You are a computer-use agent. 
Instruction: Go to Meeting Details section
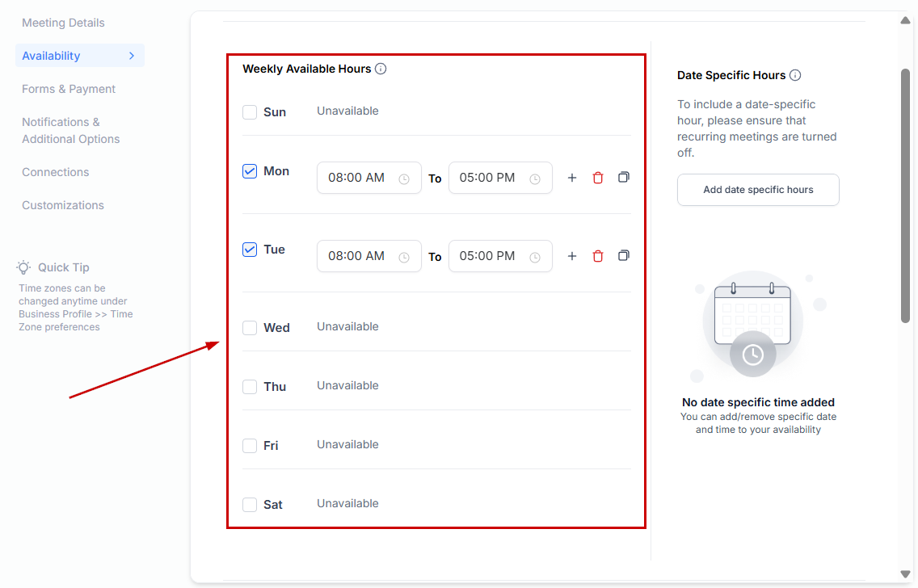pyautogui.click(x=63, y=23)
